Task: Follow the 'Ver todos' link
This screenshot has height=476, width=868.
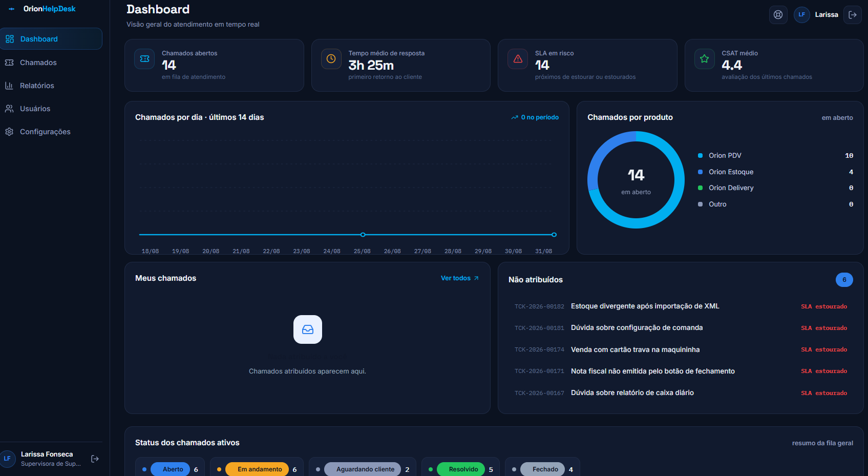Action: click(460, 278)
